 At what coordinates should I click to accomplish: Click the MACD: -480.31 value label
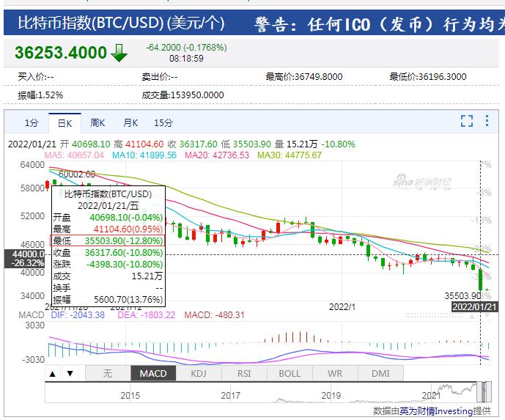pos(215,315)
